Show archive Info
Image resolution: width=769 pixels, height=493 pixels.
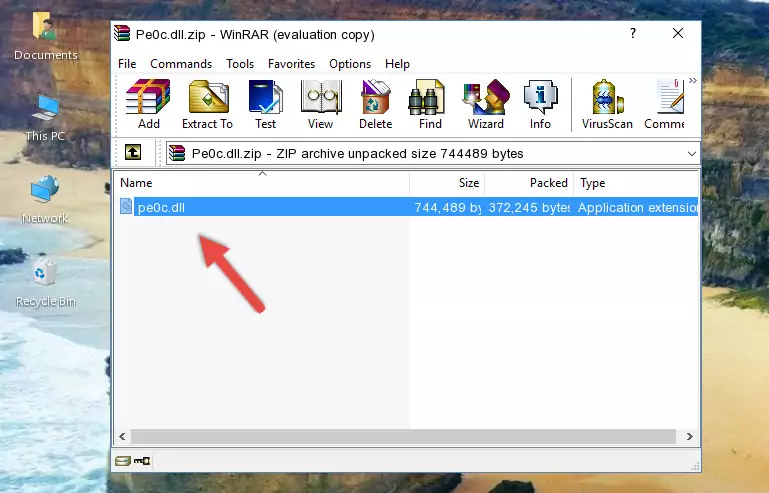coord(540,104)
